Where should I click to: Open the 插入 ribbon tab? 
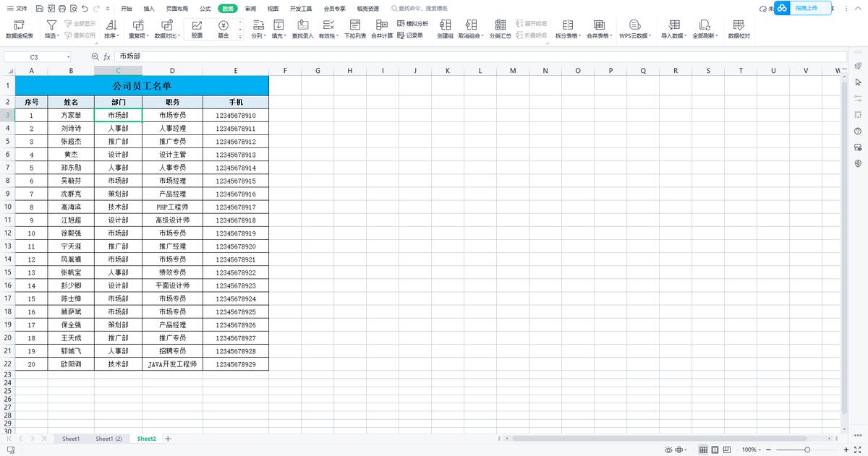pyautogui.click(x=149, y=9)
